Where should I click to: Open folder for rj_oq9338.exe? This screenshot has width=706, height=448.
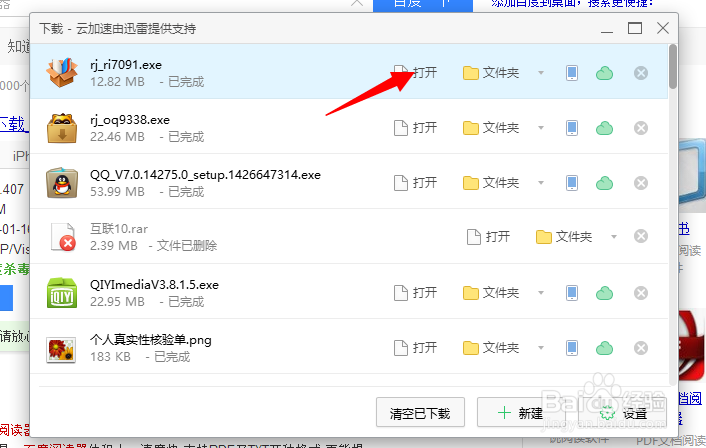[x=491, y=128]
